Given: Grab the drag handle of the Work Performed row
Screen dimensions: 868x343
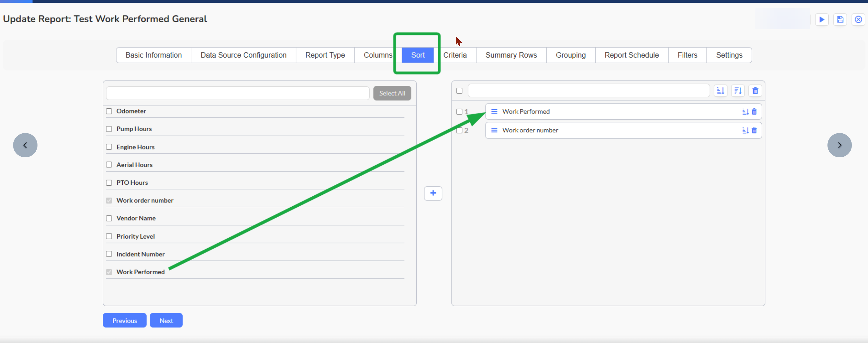Looking at the screenshot, I should coord(494,112).
